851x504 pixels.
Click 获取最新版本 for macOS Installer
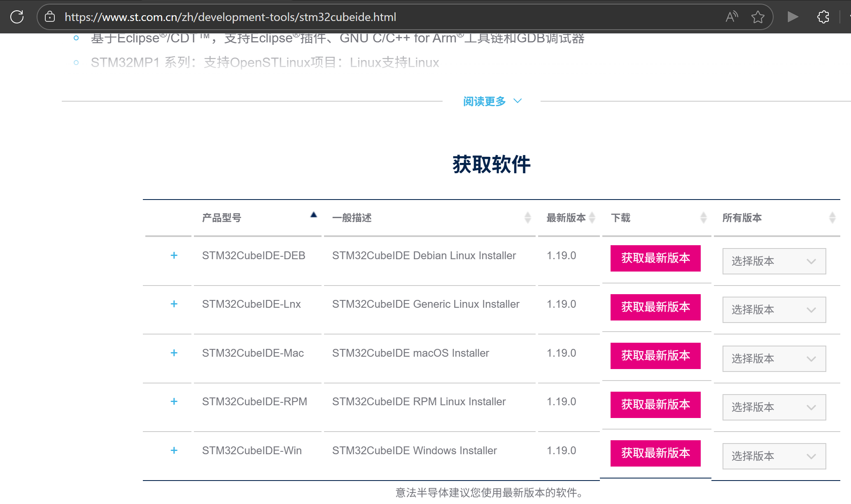coord(655,356)
